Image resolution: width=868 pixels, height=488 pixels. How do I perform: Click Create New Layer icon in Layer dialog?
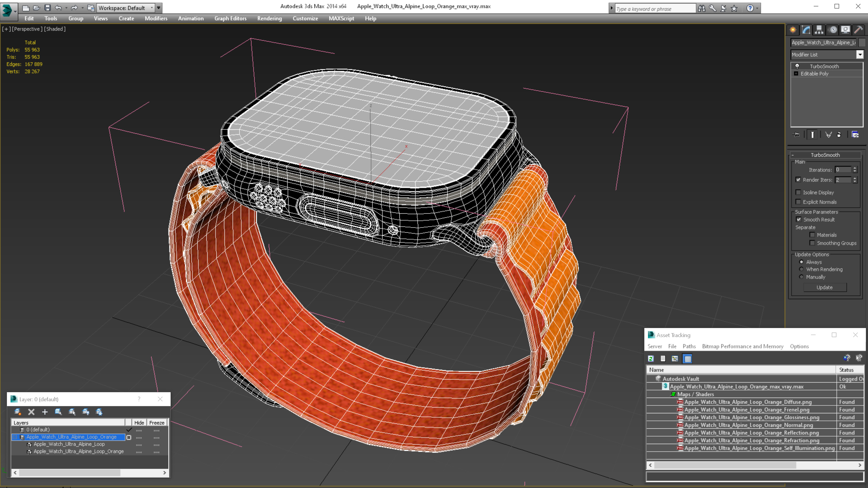(17, 411)
